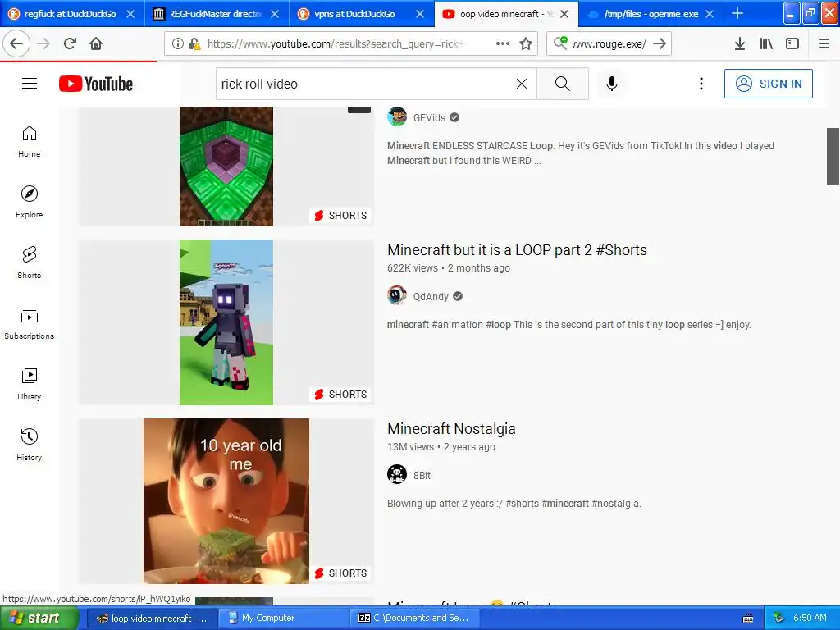Show site information icon in address bar
Image resolution: width=840 pixels, height=630 pixels.
click(x=177, y=43)
